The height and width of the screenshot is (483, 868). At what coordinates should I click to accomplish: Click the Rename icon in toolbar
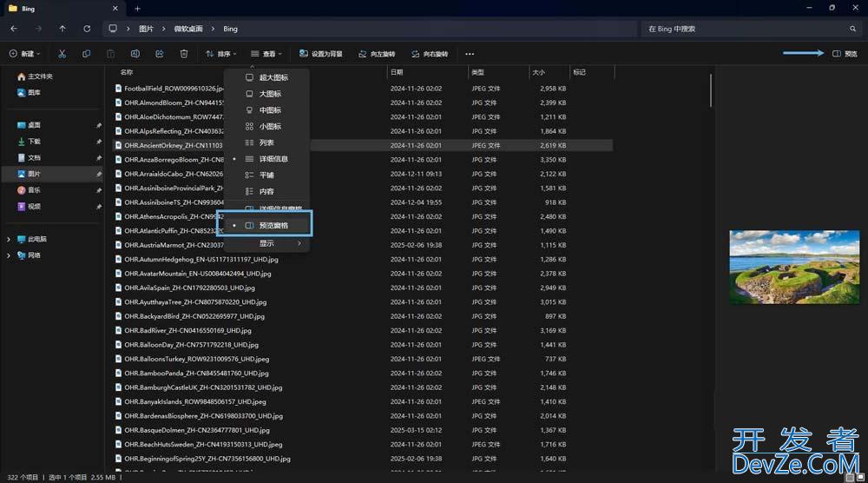[x=135, y=54]
